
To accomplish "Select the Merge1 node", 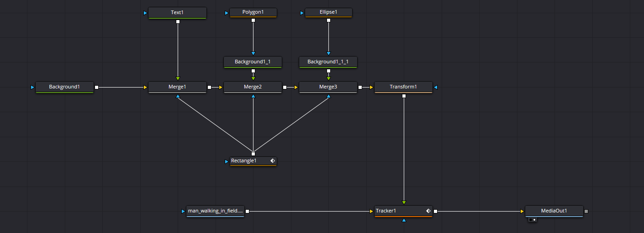I will click(x=178, y=87).
